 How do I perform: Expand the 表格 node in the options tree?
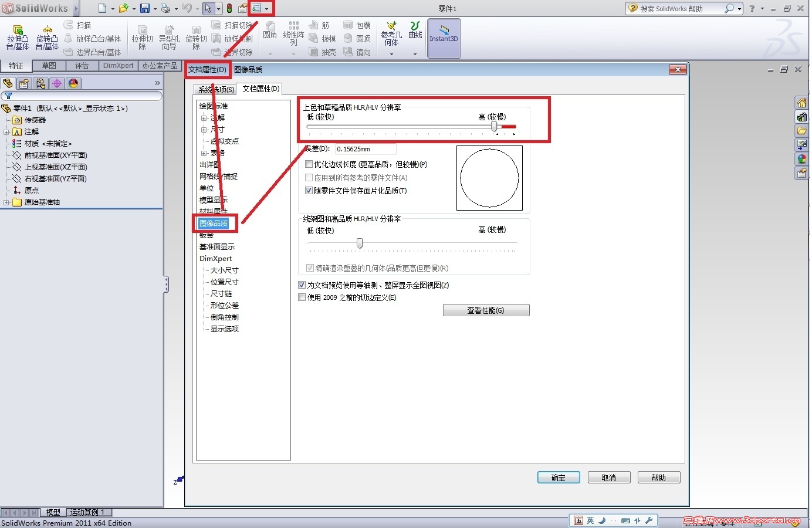[204, 153]
